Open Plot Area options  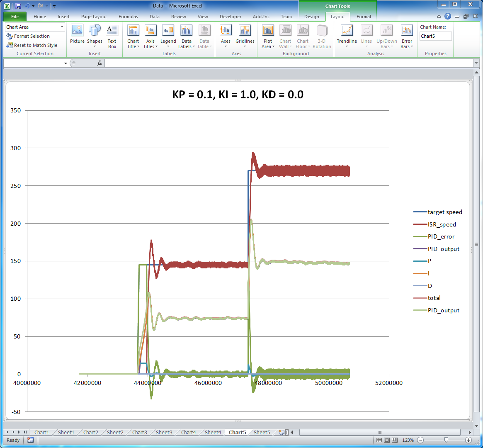[x=268, y=37]
